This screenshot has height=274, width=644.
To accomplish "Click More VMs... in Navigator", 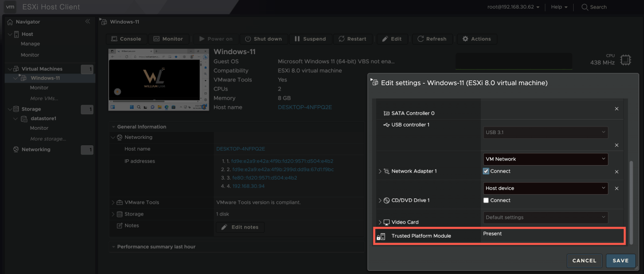I will [45, 99].
